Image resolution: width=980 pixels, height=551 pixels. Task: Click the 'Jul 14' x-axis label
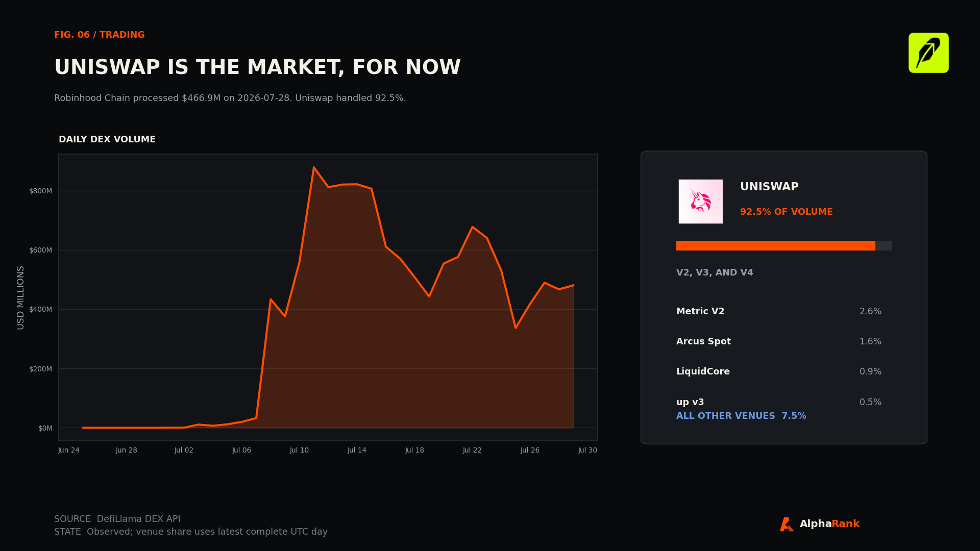pyautogui.click(x=357, y=450)
